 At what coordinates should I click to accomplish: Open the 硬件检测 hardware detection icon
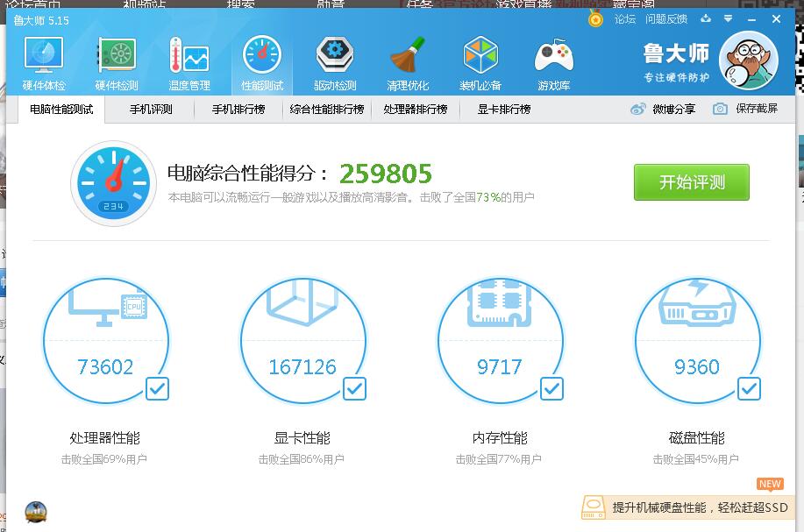pos(117,55)
